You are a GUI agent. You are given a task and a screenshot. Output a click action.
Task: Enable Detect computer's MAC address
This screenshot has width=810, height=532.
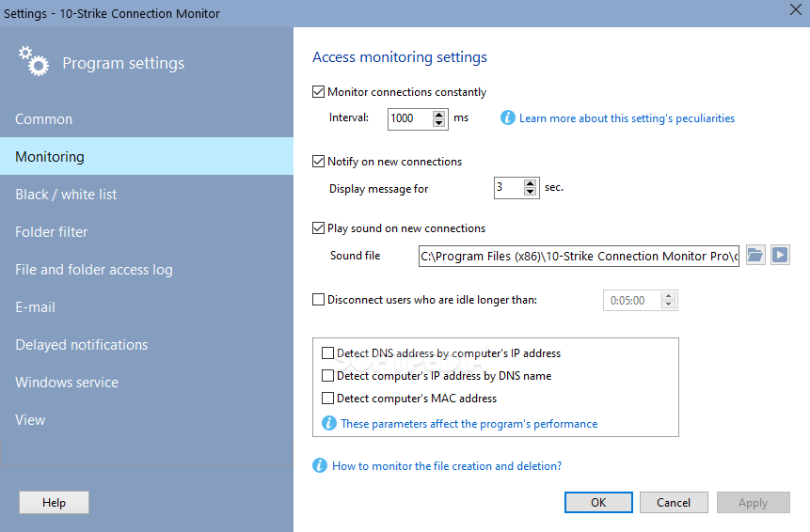click(327, 399)
